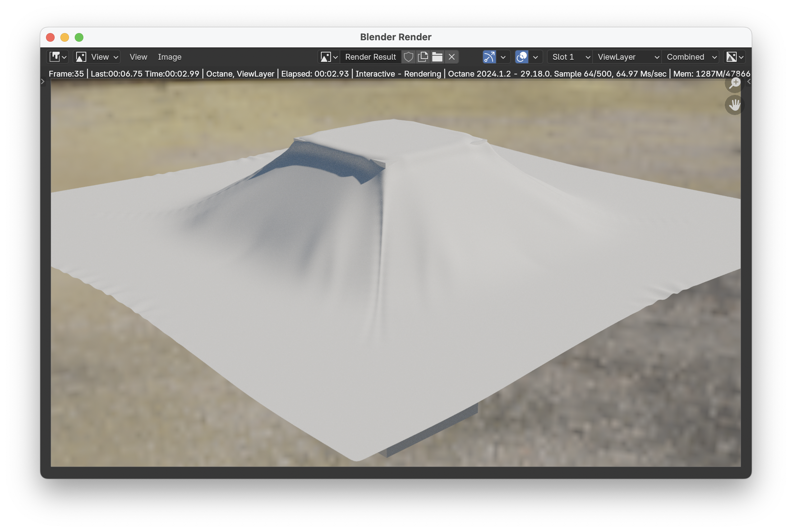Open the editor type selector icon
Screen dimensions: 792x532
pos(58,57)
